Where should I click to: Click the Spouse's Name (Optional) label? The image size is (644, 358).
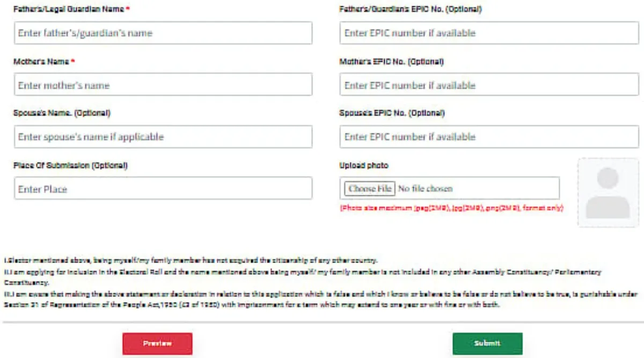tap(62, 113)
